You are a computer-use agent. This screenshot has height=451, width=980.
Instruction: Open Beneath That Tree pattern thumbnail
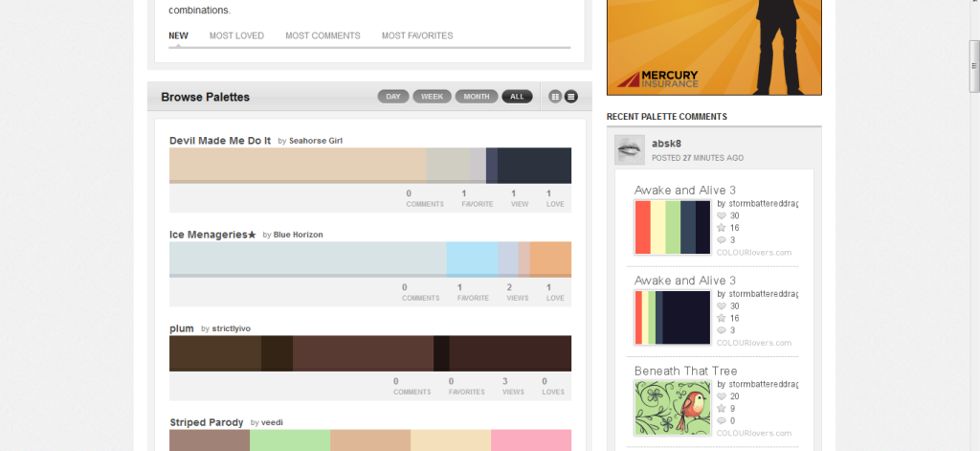coord(672,408)
